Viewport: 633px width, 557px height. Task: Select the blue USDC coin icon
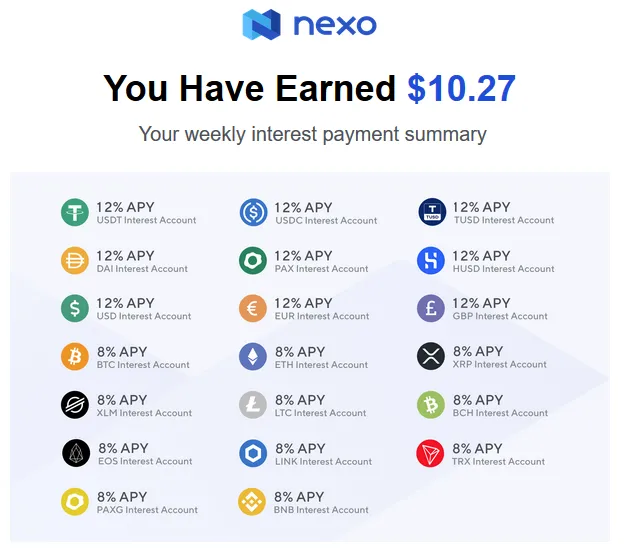point(253,212)
